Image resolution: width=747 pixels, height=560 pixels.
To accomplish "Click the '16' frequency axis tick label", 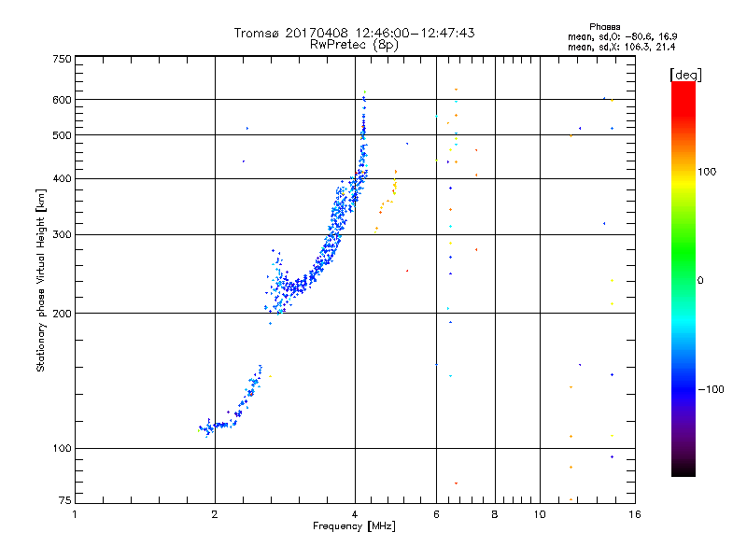I will pyautogui.click(x=635, y=514).
